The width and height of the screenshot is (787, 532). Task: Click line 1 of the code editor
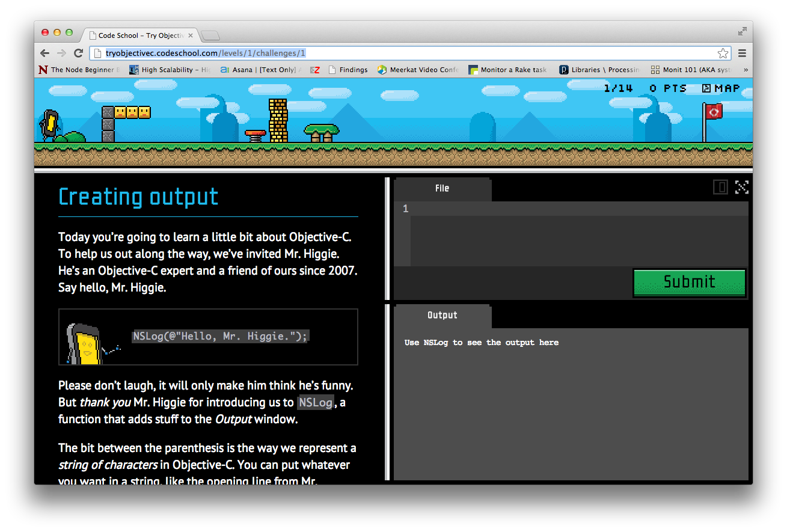[x=577, y=209]
